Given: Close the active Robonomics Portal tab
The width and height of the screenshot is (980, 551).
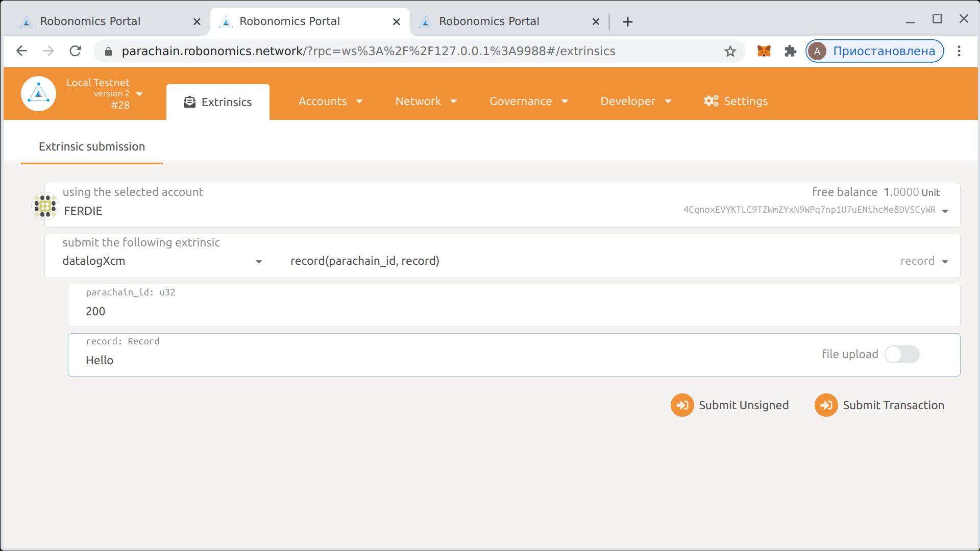Looking at the screenshot, I should pos(397,21).
